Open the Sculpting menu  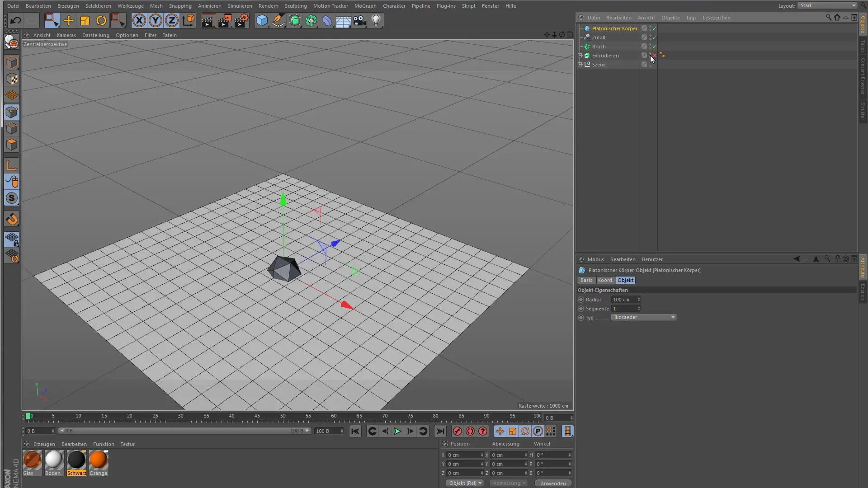[296, 6]
